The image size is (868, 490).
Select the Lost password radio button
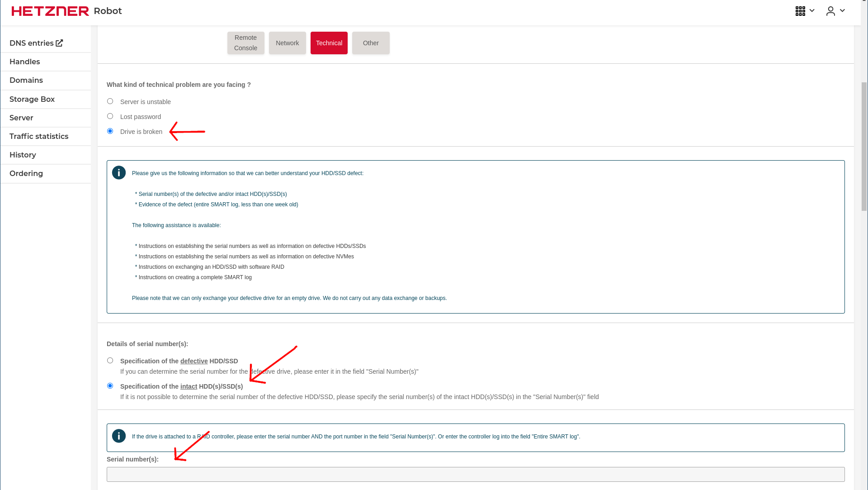[110, 116]
